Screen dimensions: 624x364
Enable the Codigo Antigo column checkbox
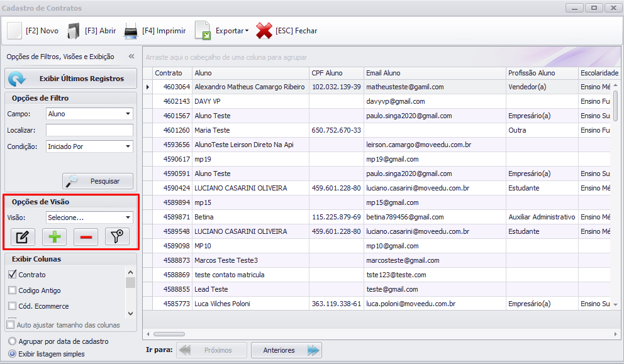13,290
